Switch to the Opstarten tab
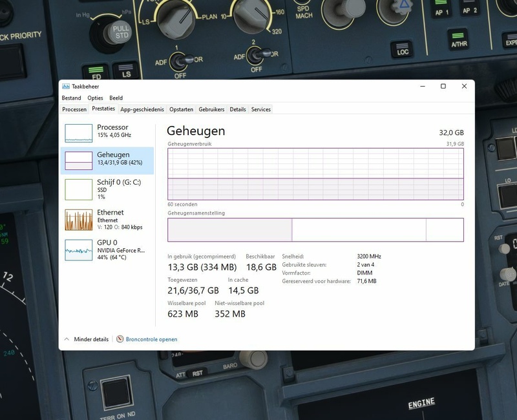Image resolution: width=517 pixels, height=420 pixels. [181, 109]
